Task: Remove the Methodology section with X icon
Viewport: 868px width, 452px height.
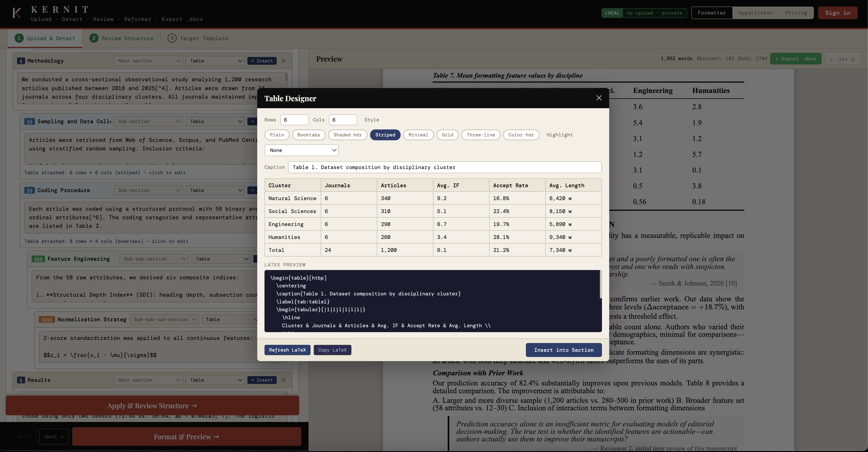Action: (x=283, y=61)
